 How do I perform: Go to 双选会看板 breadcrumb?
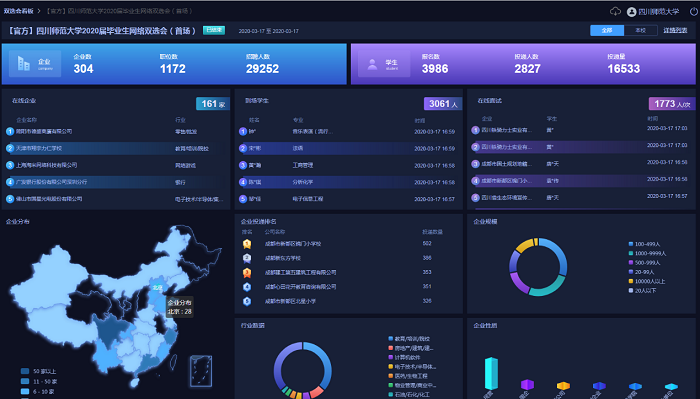point(18,11)
